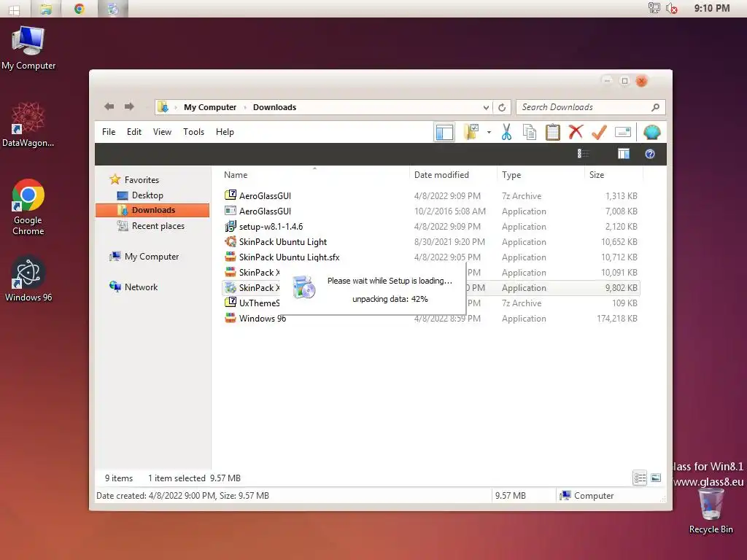The height and width of the screenshot is (560, 747).
Task: Click the 9,802 KB size cell
Action: [x=622, y=287]
